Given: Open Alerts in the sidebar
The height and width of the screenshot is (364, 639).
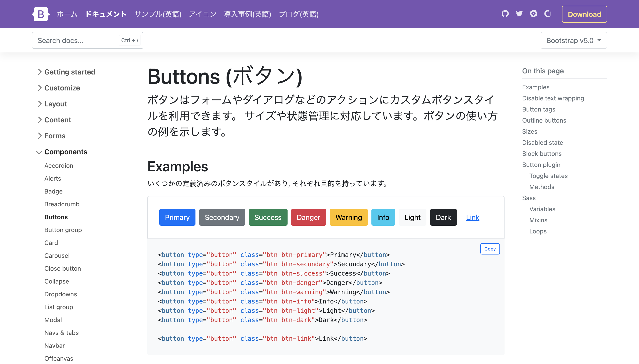Looking at the screenshot, I should [53, 178].
